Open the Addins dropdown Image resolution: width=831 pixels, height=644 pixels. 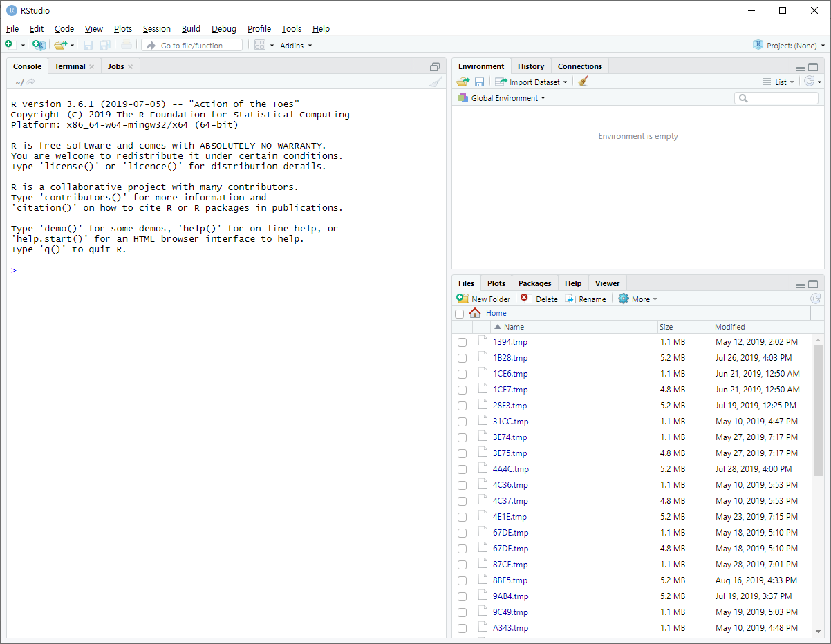coord(296,46)
